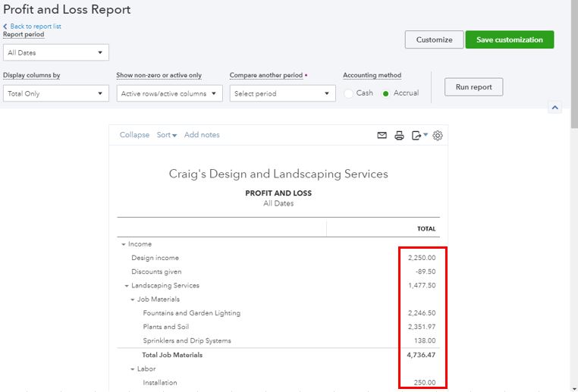
Task: Open the Select period comparison dropdown
Action: click(283, 93)
